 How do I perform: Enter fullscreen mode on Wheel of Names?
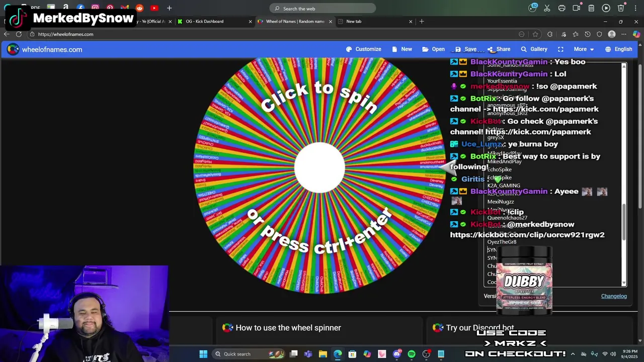coord(560,49)
